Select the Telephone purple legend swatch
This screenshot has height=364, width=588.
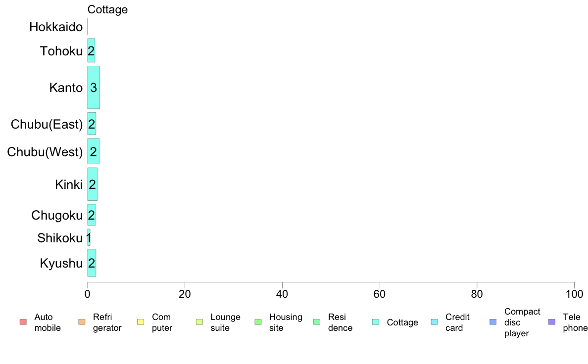(552, 322)
